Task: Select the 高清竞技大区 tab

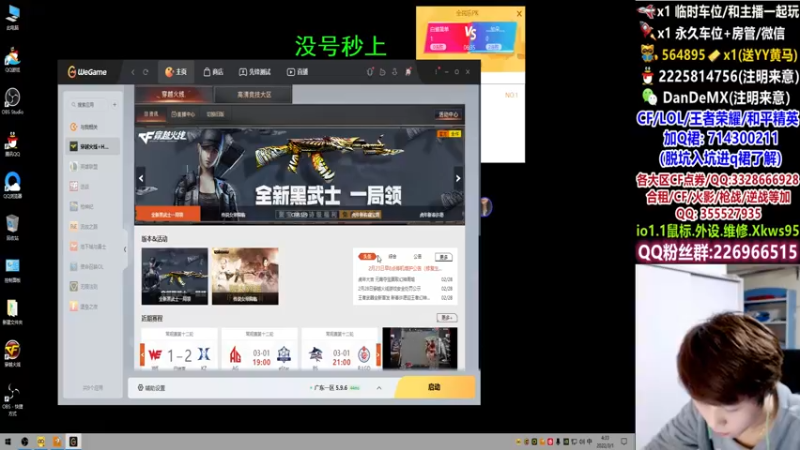Action: point(254,94)
